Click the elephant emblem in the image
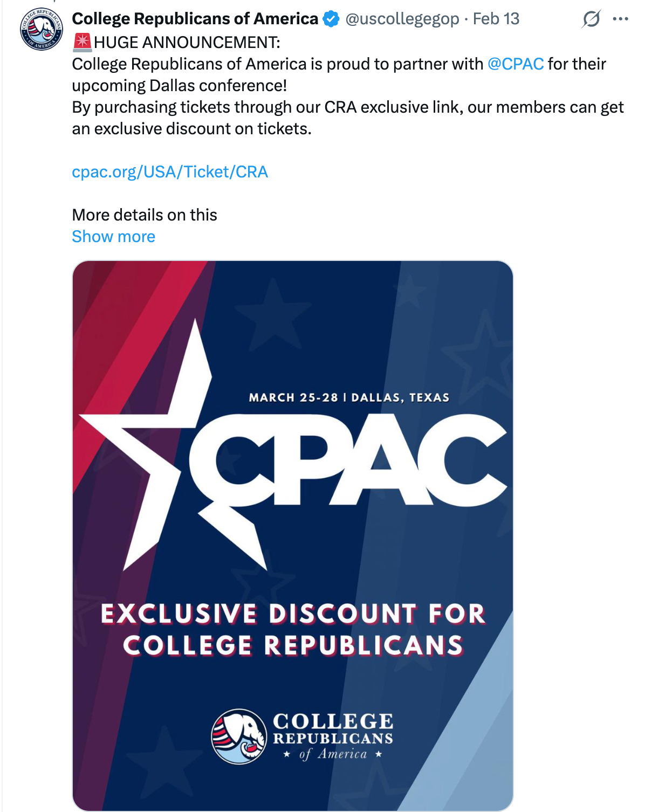The image size is (645, 812). (x=239, y=736)
